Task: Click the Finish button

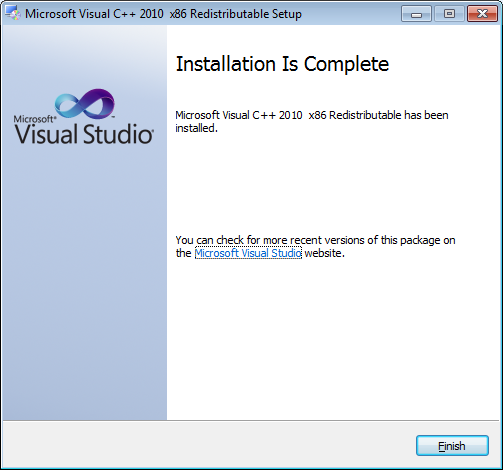Action: [x=452, y=445]
